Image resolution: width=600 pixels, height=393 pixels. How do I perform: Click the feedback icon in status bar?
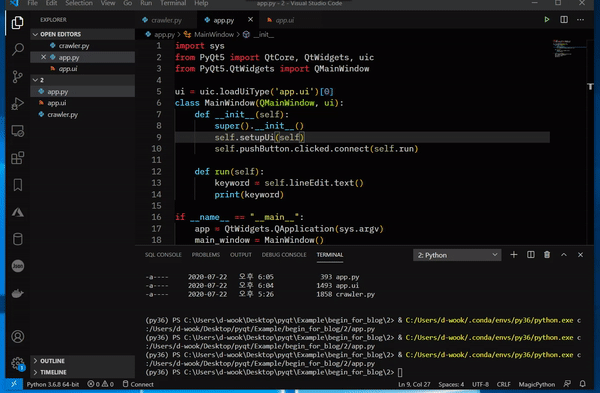(x=567, y=384)
